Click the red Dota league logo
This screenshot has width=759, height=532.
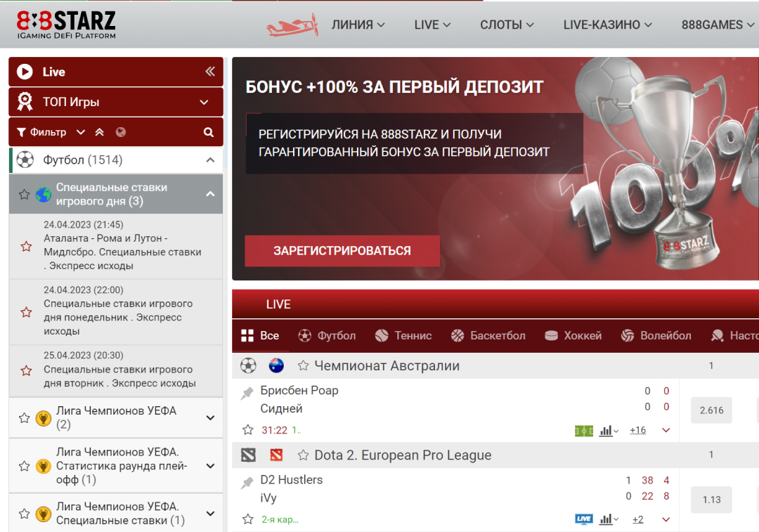click(x=276, y=455)
